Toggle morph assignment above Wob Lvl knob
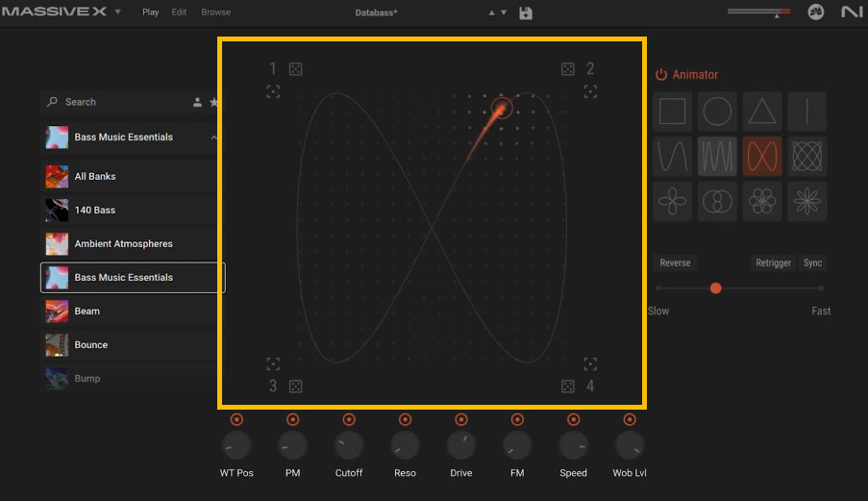 click(630, 419)
